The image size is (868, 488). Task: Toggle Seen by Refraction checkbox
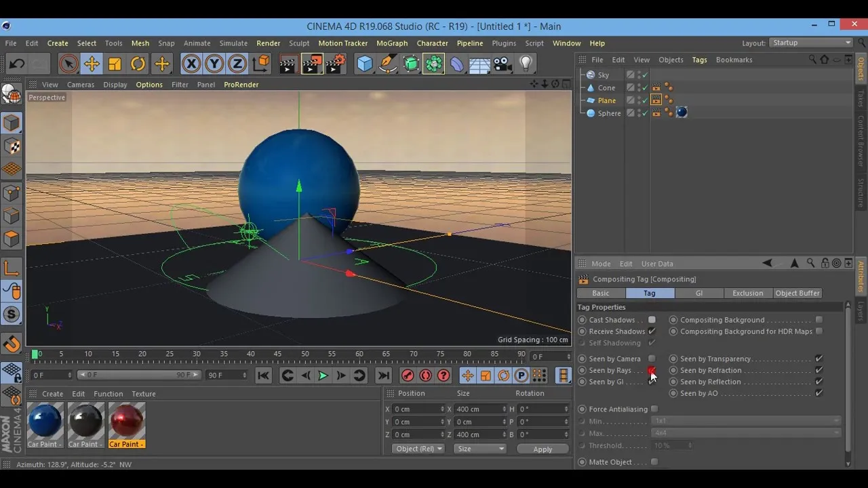coord(819,370)
